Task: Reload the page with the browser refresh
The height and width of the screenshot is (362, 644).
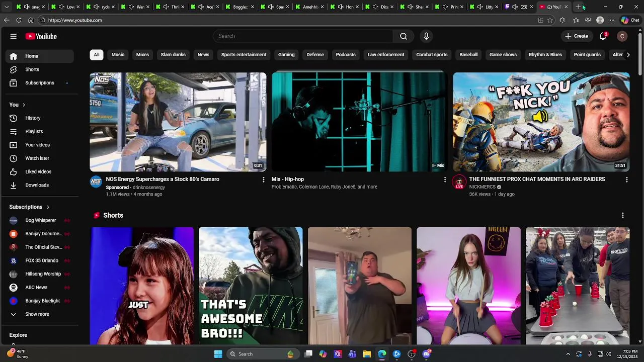Action: pyautogui.click(x=19, y=20)
